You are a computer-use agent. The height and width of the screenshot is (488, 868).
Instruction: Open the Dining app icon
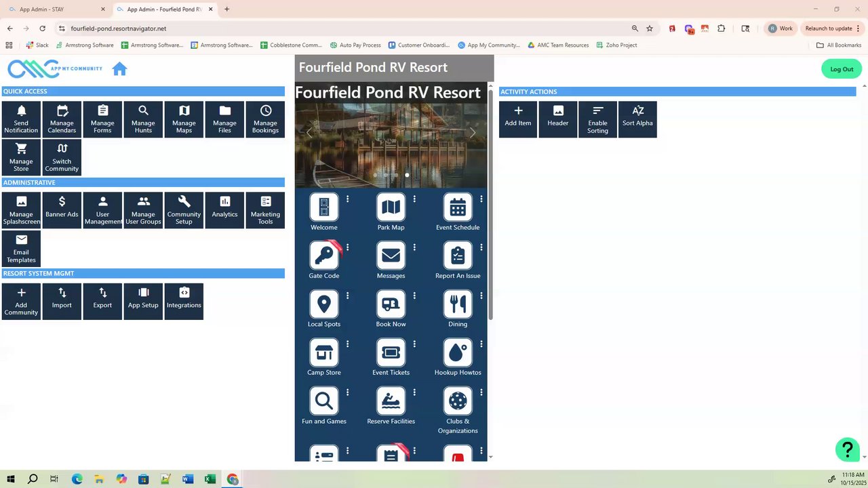tap(458, 304)
